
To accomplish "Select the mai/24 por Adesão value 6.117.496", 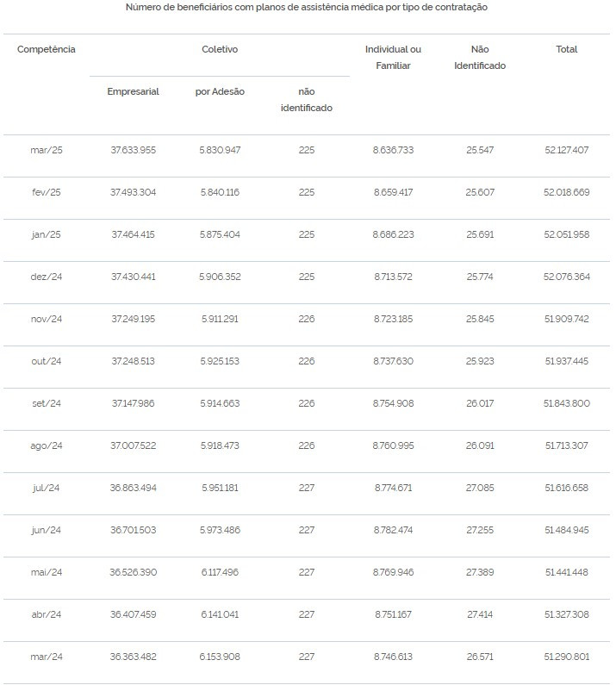I will pos(220,572).
